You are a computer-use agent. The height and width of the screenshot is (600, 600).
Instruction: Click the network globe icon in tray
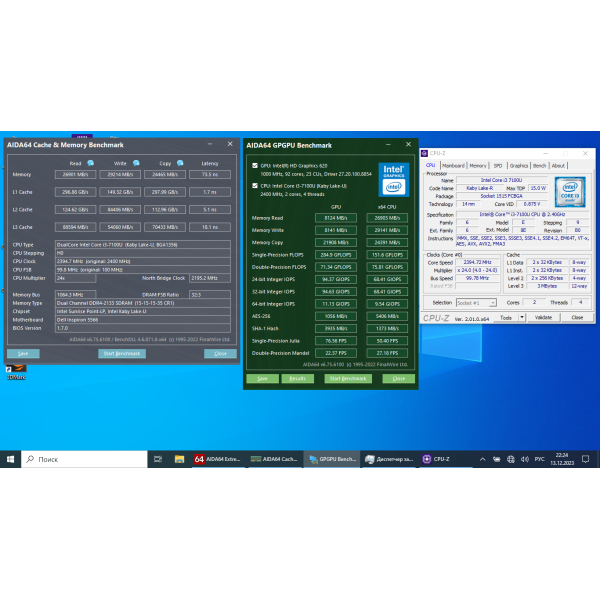tap(511, 459)
